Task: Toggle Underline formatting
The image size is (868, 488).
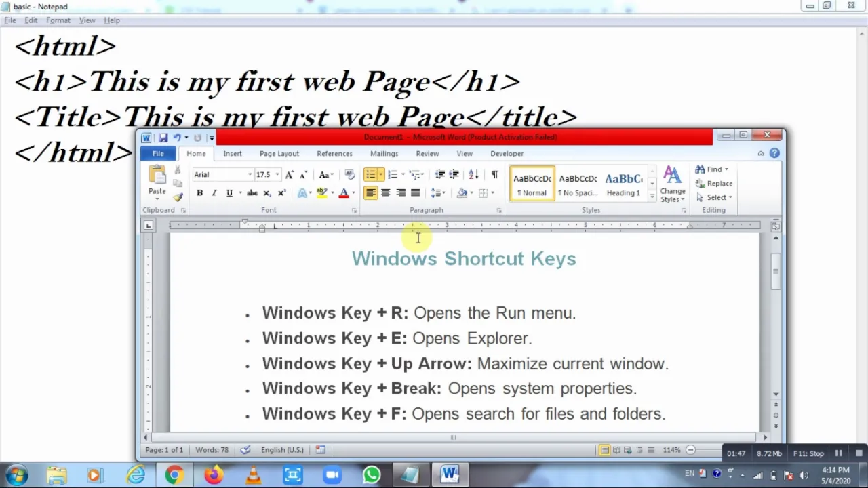Action: [229, 193]
